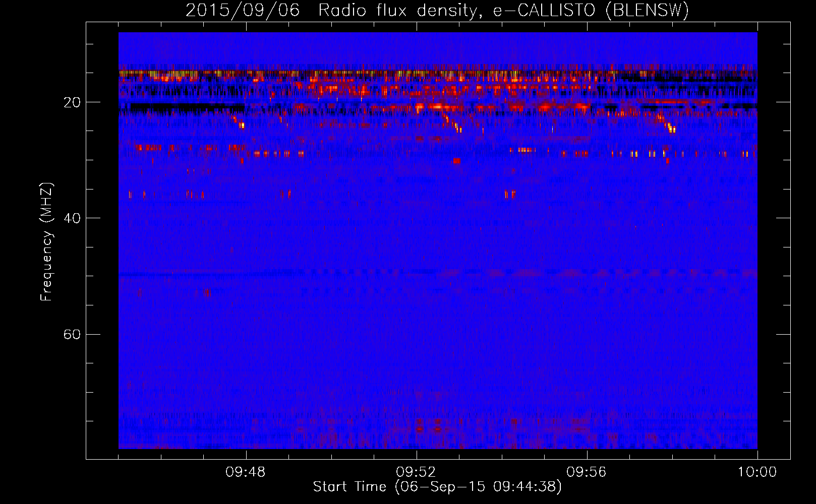This screenshot has height=504, width=816.
Task: Select the "09:48" time tick label
Action: pos(246,472)
